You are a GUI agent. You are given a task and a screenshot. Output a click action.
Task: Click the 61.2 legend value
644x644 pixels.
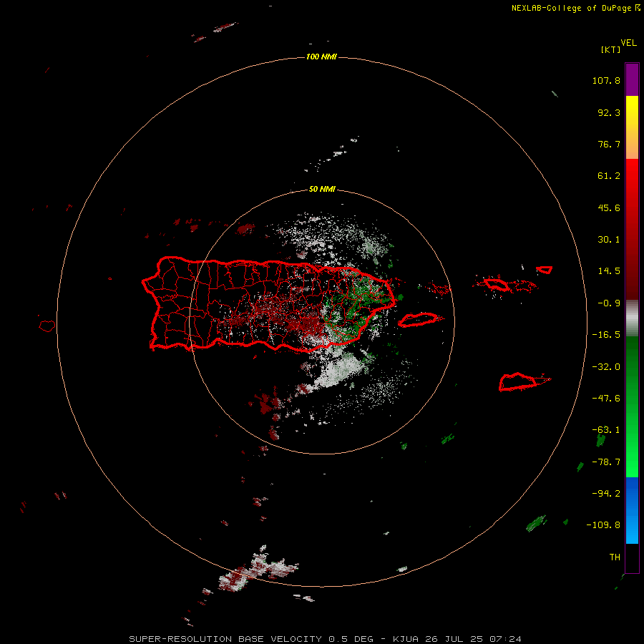click(x=609, y=176)
